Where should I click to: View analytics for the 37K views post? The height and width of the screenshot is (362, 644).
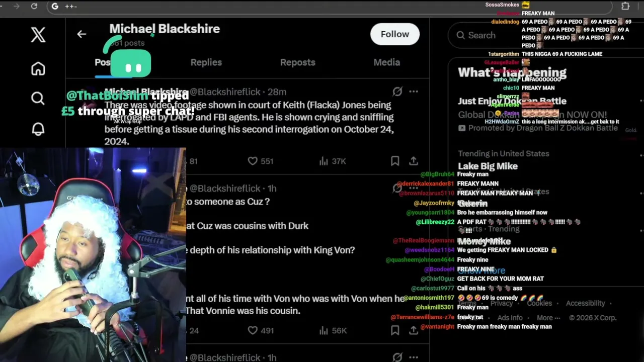[333, 161]
